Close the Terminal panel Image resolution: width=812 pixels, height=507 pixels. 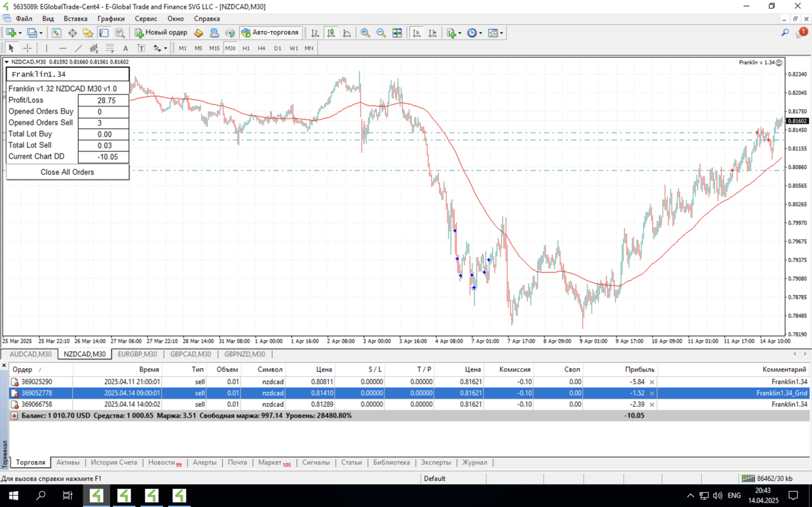(4, 365)
